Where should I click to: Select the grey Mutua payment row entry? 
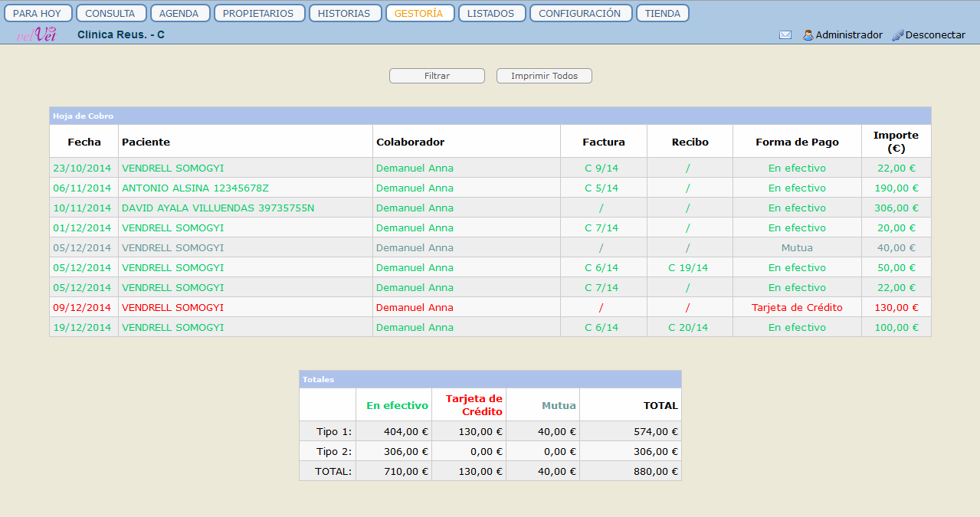click(797, 247)
